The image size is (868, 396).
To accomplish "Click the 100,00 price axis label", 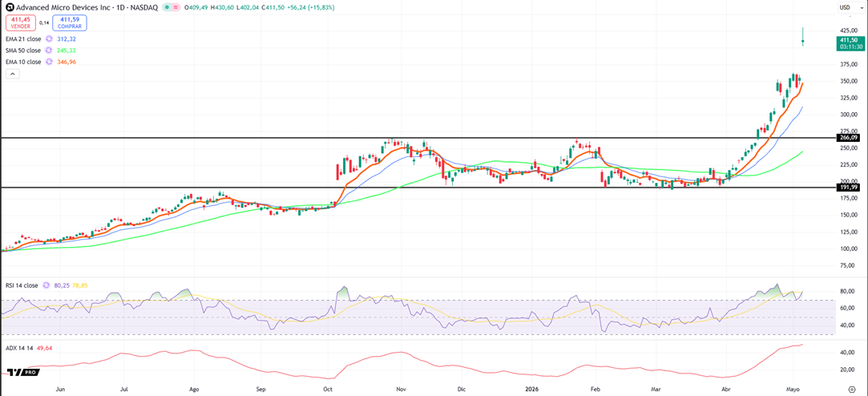I will 850,249.
